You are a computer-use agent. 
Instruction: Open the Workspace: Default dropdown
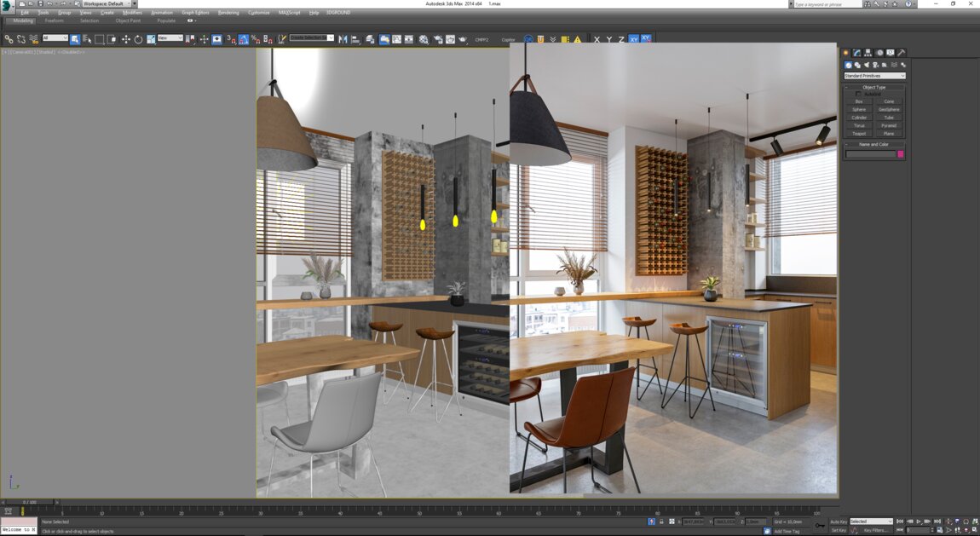[107, 3]
